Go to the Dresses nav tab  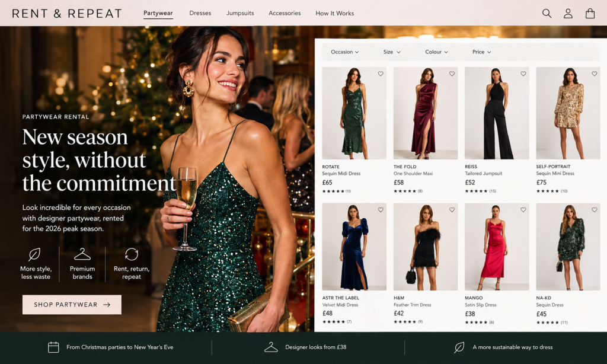coord(200,13)
